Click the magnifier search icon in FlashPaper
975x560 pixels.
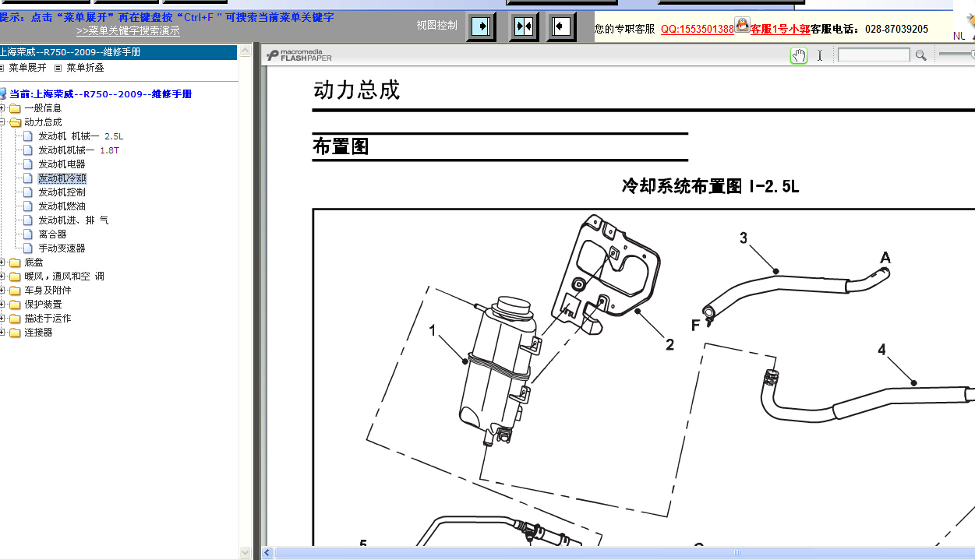(x=920, y=55)
